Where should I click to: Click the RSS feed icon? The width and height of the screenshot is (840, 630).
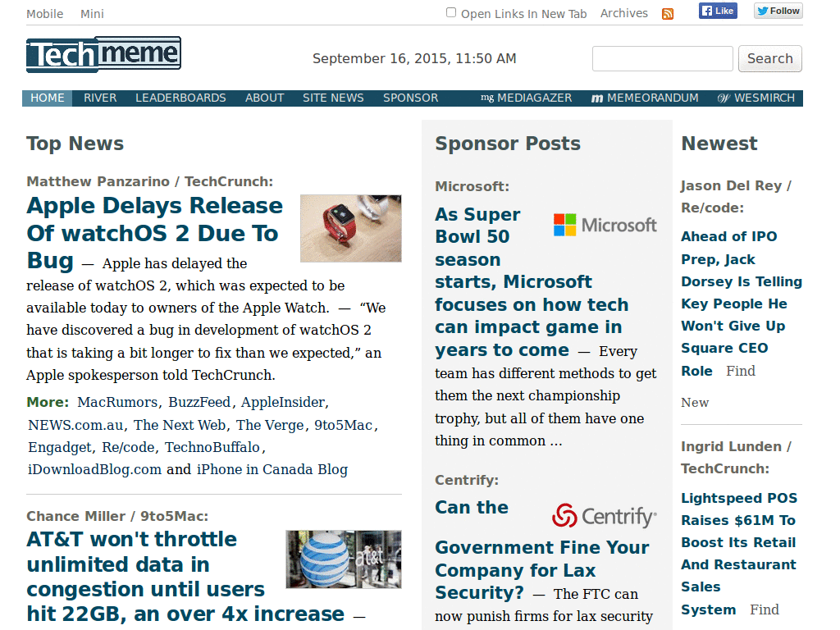[x=668, y=13]
